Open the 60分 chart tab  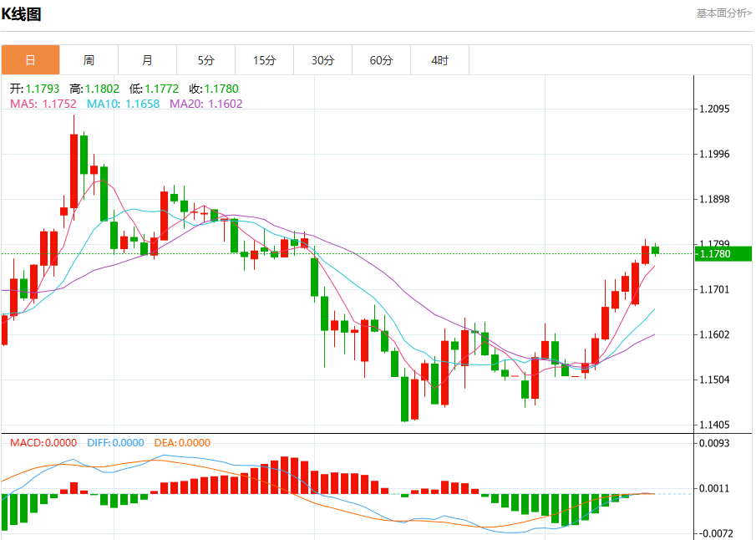382,60
